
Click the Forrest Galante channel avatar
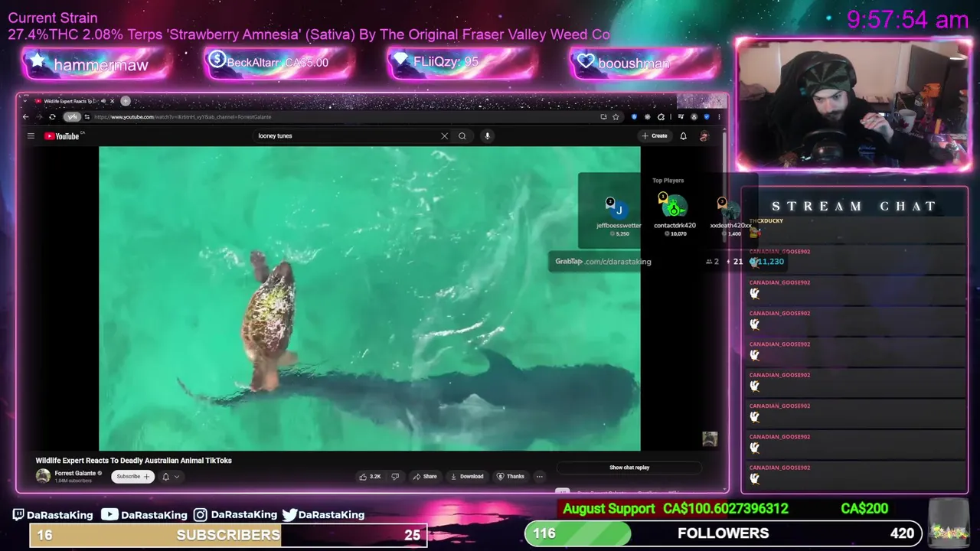pyautogui.click(x=43, y=476)
